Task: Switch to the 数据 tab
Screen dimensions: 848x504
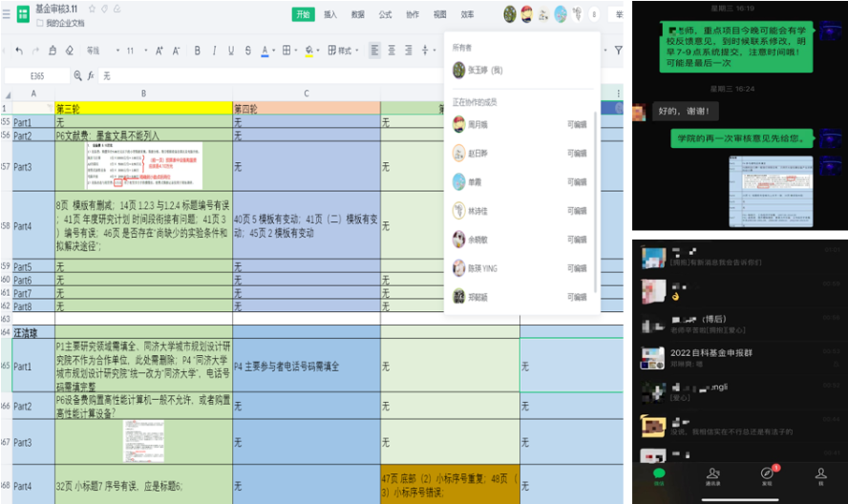Action: (x=357, y=14)
